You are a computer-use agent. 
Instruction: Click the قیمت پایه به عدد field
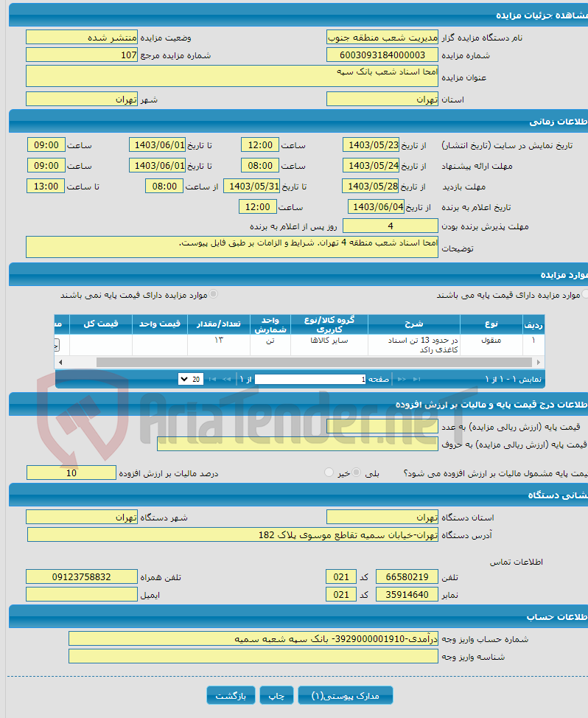382,426
